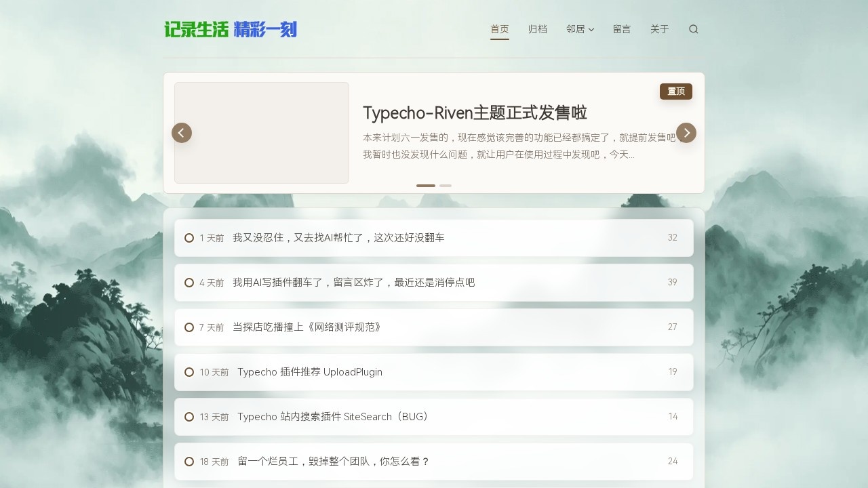
Task: Open post 当探店吃播撞上《网络测评规范》
Action: coord(307,327)
